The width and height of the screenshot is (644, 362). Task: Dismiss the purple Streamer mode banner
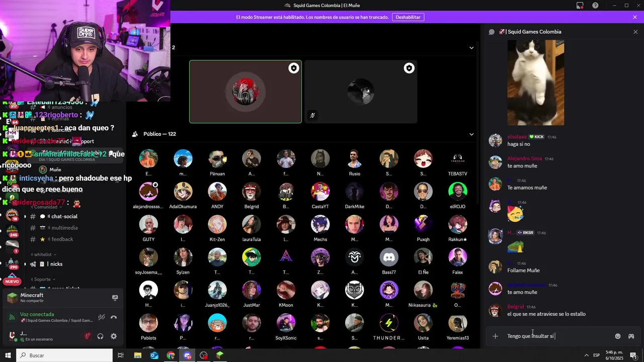635,17
